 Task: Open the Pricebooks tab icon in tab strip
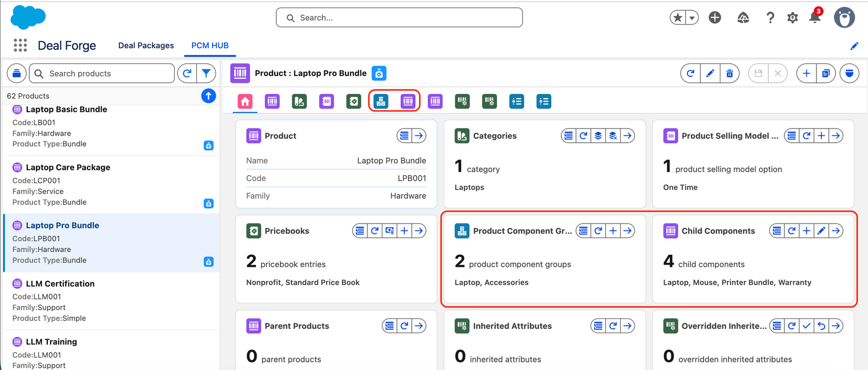point(354,101)
